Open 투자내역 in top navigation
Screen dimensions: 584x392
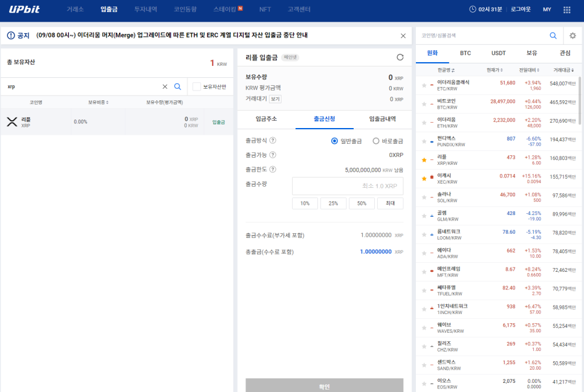(x=146, y=9)
